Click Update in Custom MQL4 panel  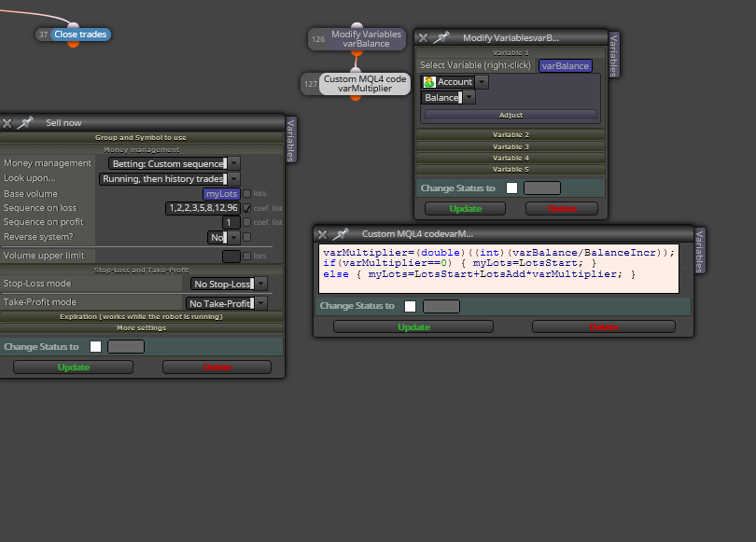413,327
